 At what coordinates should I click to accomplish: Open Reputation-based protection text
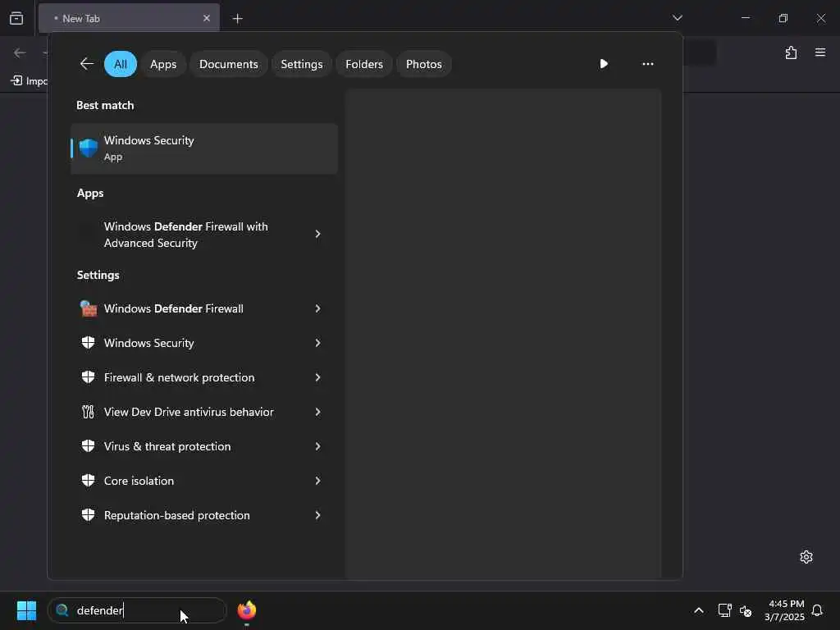[177, 515]
